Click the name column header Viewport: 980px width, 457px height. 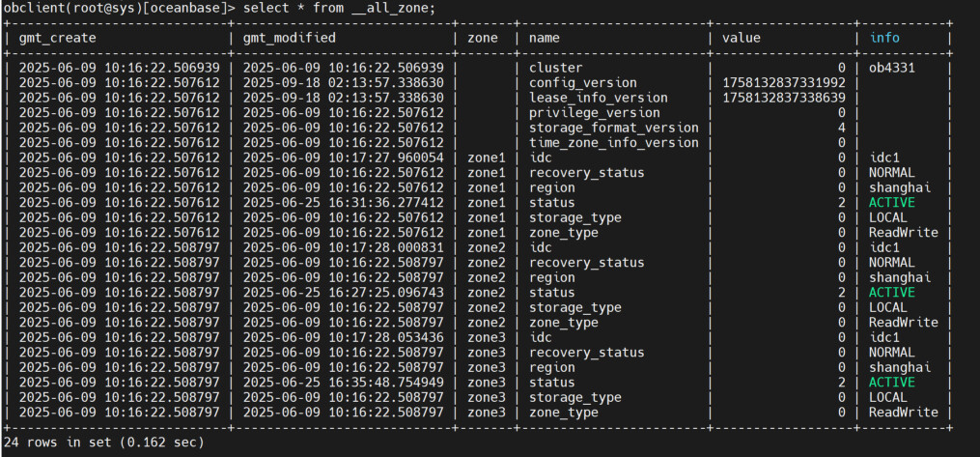click(x=545, y=38)
